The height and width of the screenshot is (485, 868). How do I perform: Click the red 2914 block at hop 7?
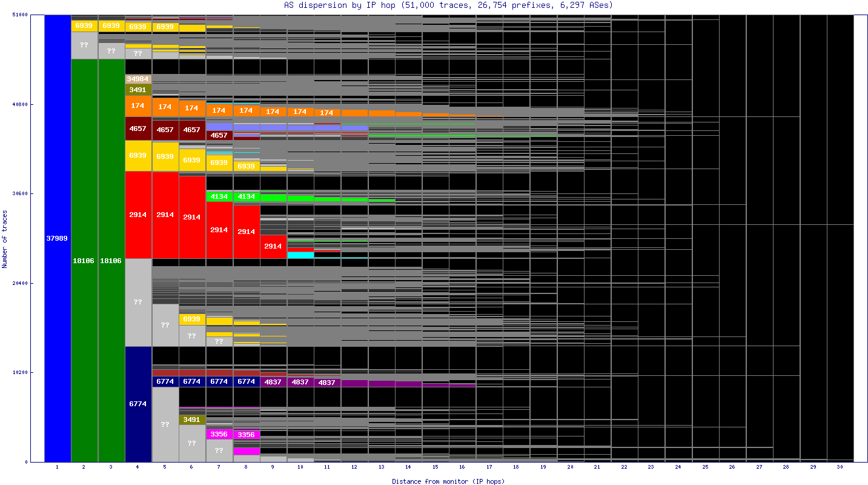pyautogui.click(x=219, y=230)
